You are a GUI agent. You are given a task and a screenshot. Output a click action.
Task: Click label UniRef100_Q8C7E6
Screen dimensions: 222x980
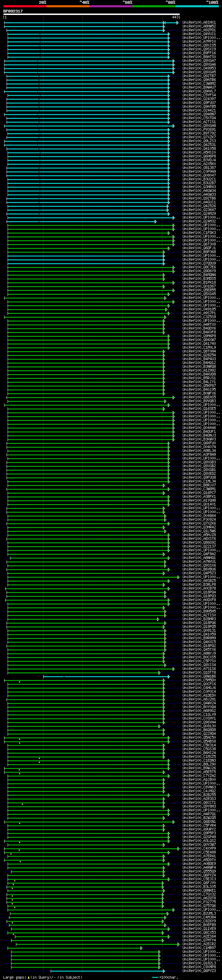[x=199, y=267]
